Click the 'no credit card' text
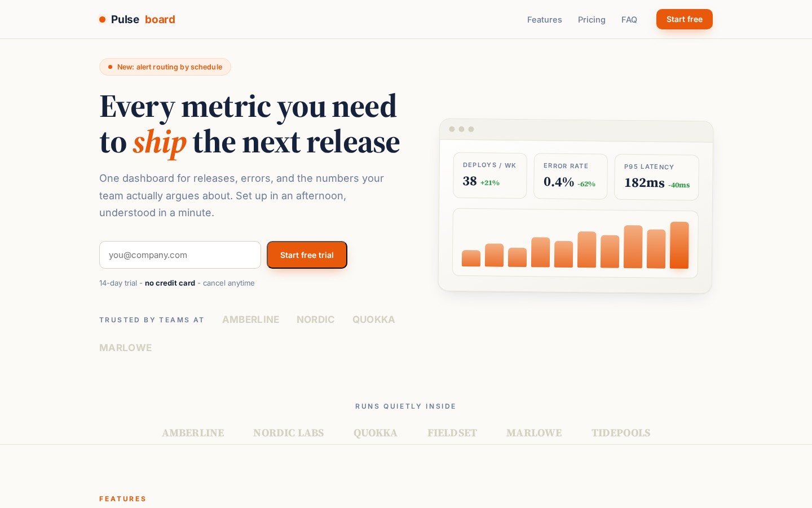Screen dimensions: 812x508 [170, 283]
